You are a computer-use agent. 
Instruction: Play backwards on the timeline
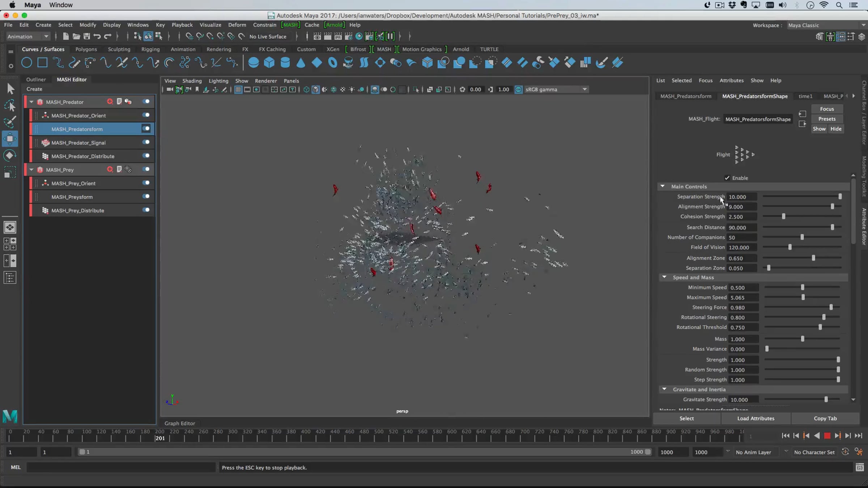(x=817, y=436)
